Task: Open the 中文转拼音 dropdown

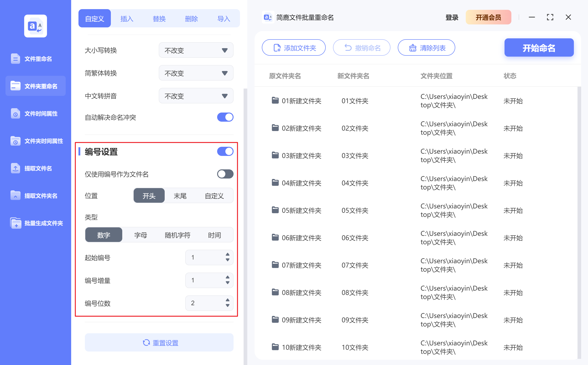Action: pos(196,96)
